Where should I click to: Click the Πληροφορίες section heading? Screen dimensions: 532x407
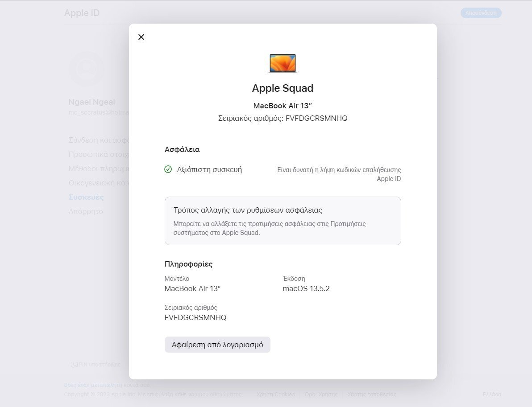pos(189,264)
